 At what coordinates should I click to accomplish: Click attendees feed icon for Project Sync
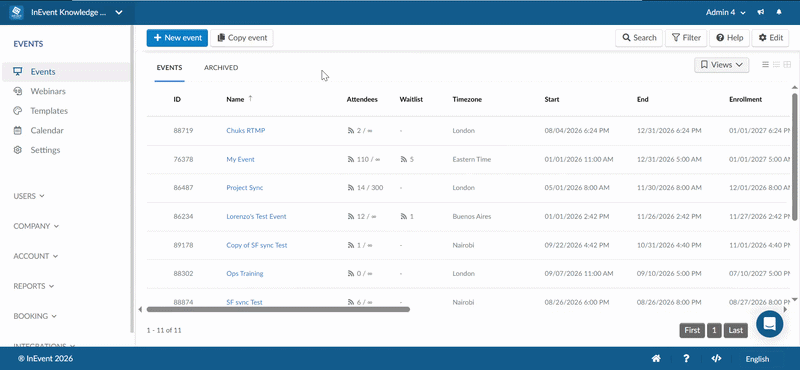click(x=351, y=188)
